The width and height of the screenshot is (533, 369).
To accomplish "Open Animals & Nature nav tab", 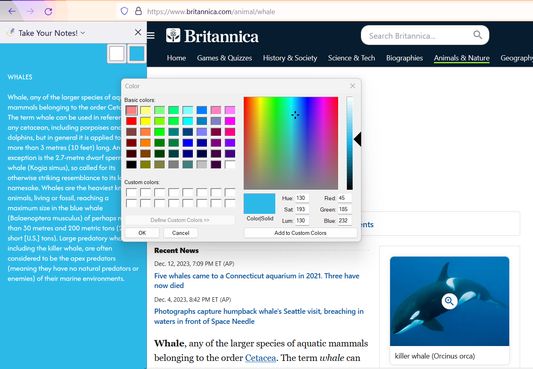I will tap(461, 58).
